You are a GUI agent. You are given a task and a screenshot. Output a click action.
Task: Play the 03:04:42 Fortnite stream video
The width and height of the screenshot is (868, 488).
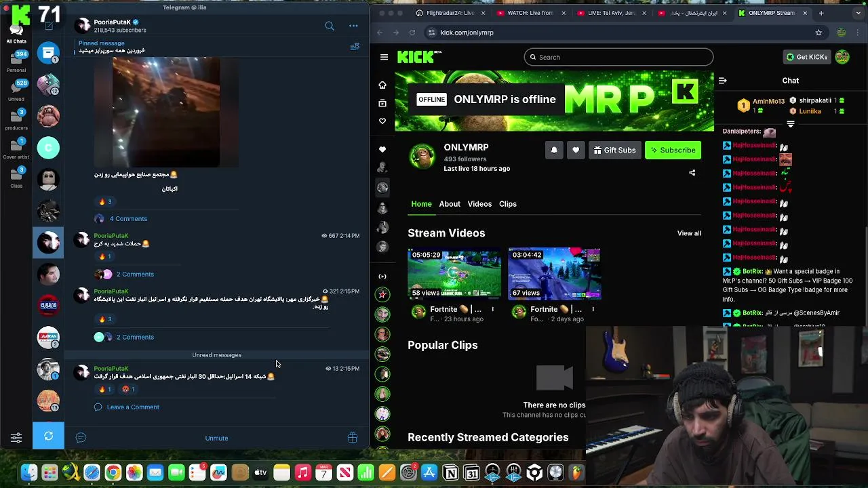[555, 274]
